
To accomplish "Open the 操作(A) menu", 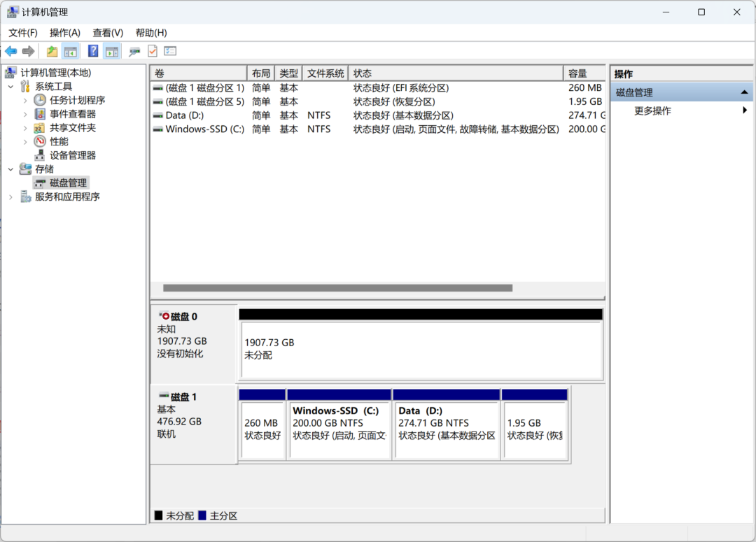I will [x=65, y=33].
